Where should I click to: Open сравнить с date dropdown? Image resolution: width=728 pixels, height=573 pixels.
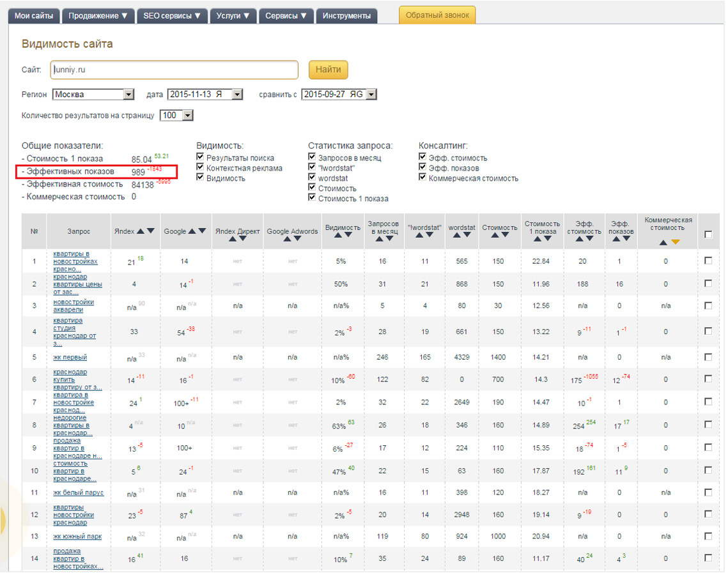[x=339, y=95]
